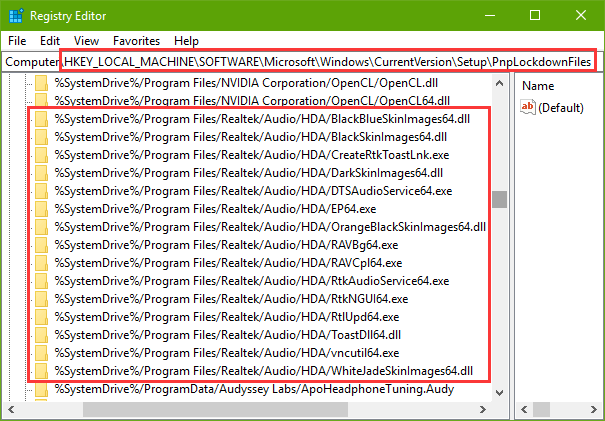Click values pane horizontal scroll right arrow
Viewport: 605px width, 421px height.
coord(594,409)
